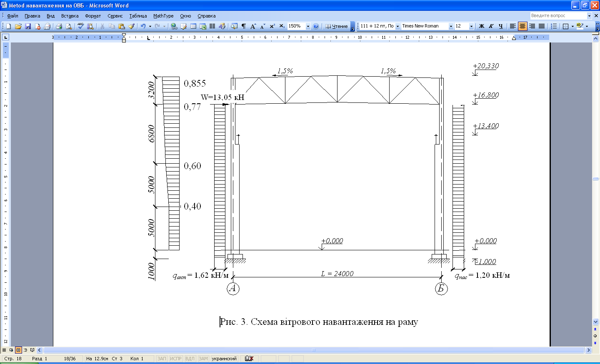
Task: Open the MathType menu
Action: click(163, 16)
